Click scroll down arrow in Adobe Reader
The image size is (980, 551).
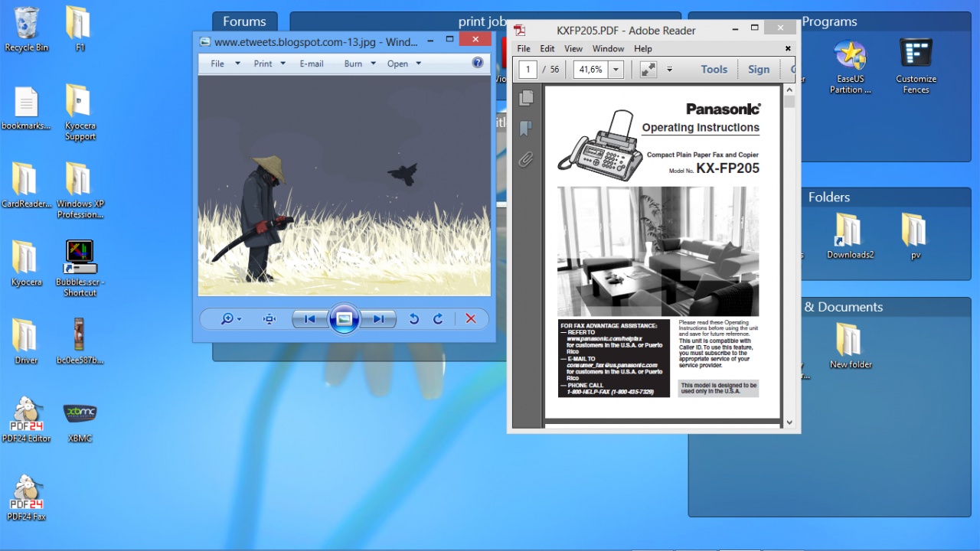(789, 422)
